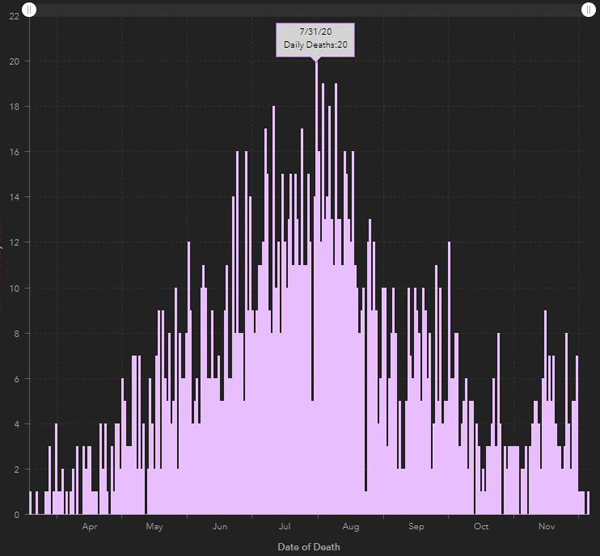Click the y-axis value 22
600x556 pixels.
point(14,16)
